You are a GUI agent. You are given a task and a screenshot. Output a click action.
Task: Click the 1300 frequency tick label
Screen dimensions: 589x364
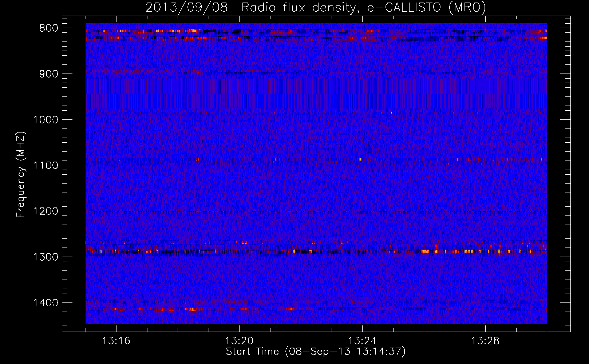46,257
